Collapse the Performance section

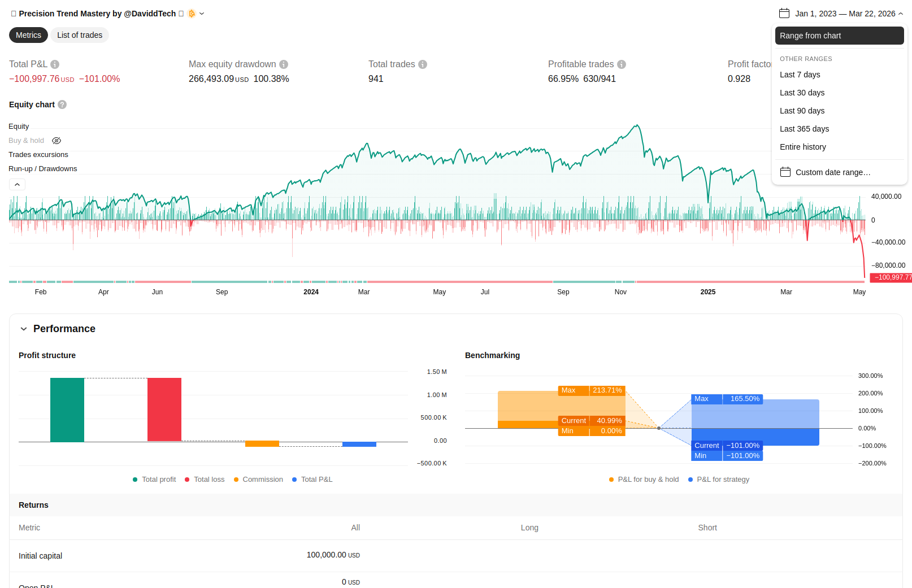tap(24, 329)
